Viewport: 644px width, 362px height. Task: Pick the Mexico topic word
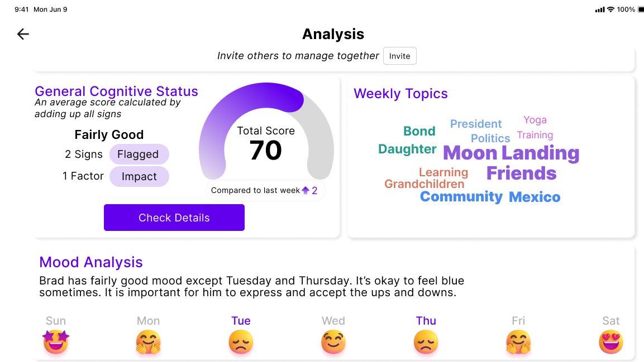(x=535, y=197)
